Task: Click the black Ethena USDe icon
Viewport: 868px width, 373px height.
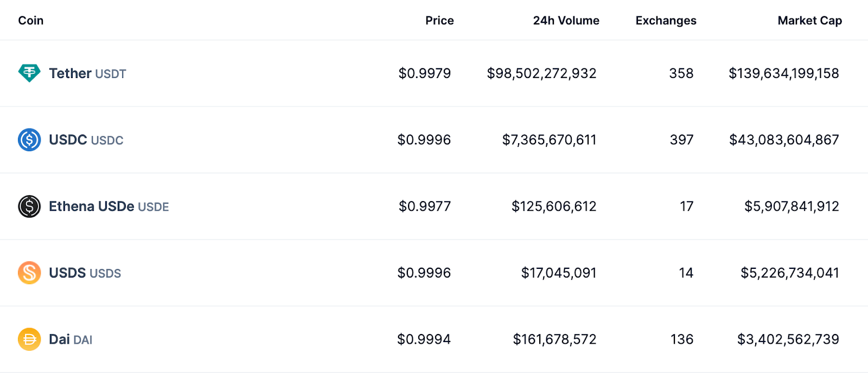Action: 29,207
